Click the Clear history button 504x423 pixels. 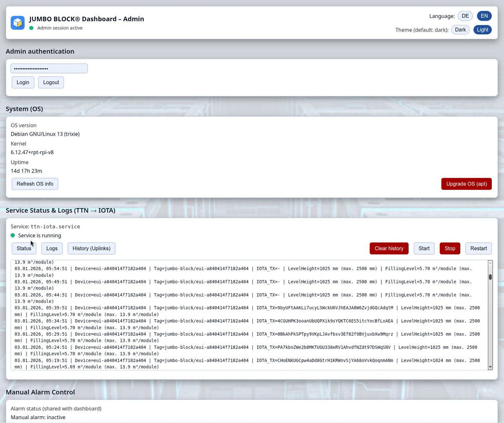389,248
